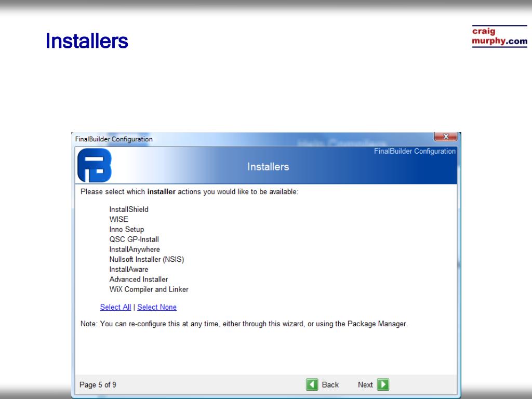Click the Installers banner title in dialog
The width and height of the screenshot is (532, 399).
268,167
